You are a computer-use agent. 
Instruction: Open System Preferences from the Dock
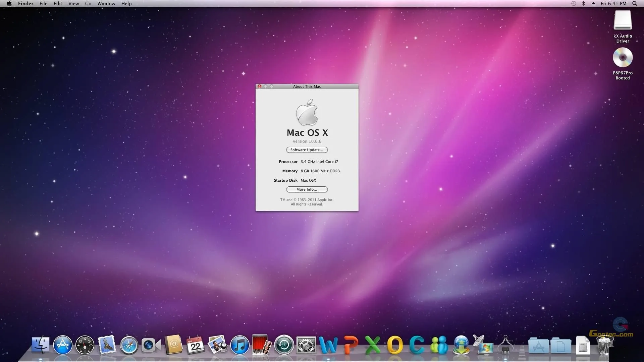[x=306, y=345]
